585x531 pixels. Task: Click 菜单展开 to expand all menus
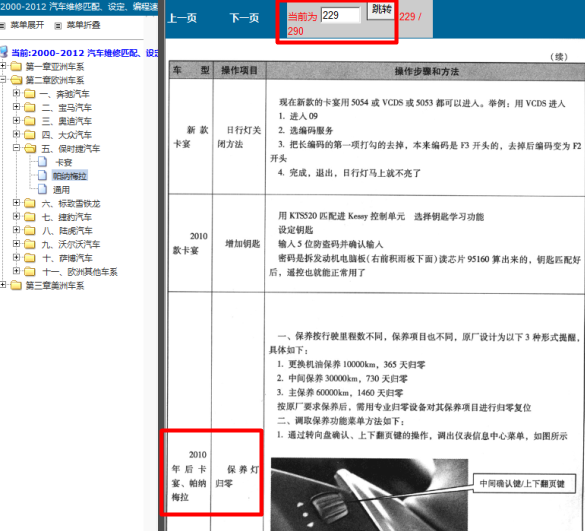[27, 25]
